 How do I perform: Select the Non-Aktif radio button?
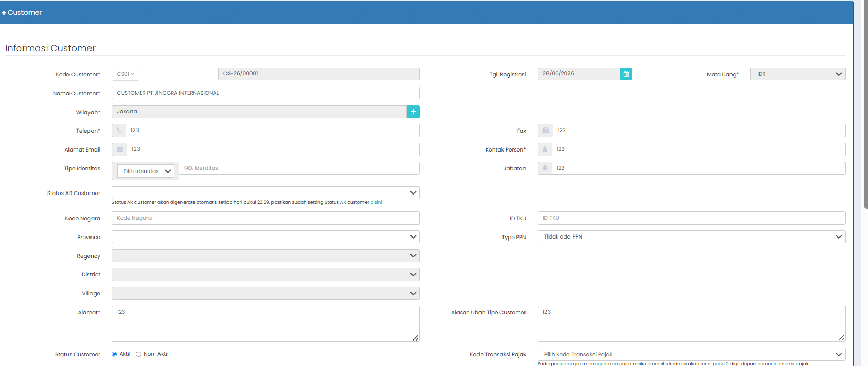tap(139, 354)
